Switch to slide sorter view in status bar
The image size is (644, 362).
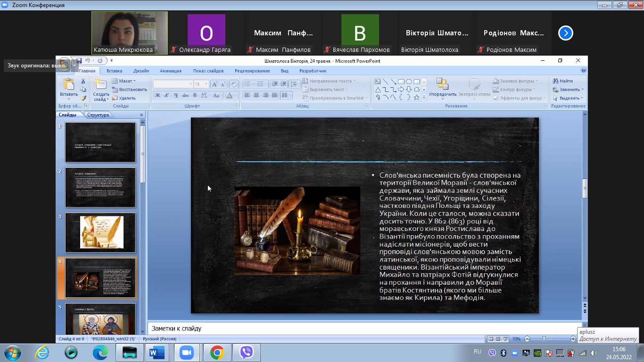[x=498, y=339]
